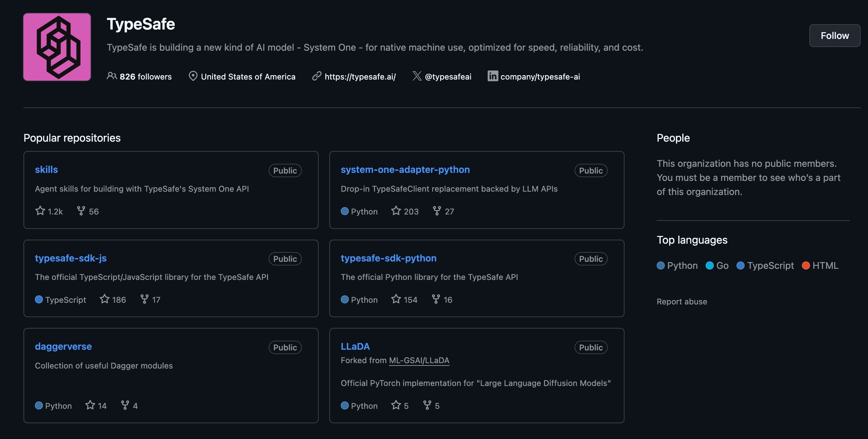Click the fork icon on system-one-adapter-python
This screenshot has height=439, width=868.
(437, 211)
